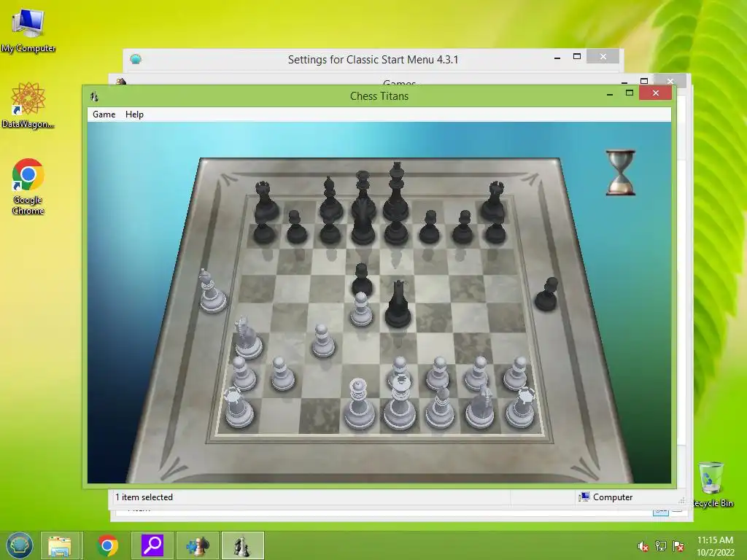
Task: Open the Action Center flag icon
Action: tap(678, 546)
